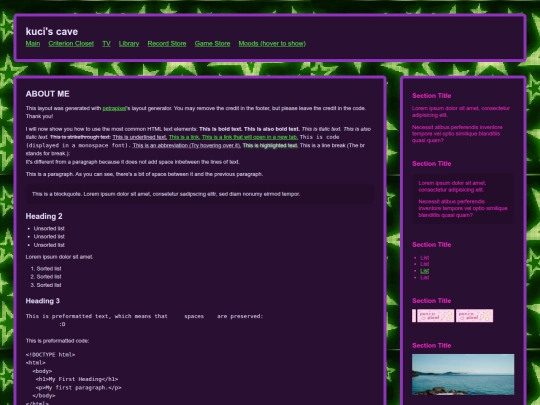Click the underlined green List link in sidebar
540x405 pixels.
tap(425, 271)
